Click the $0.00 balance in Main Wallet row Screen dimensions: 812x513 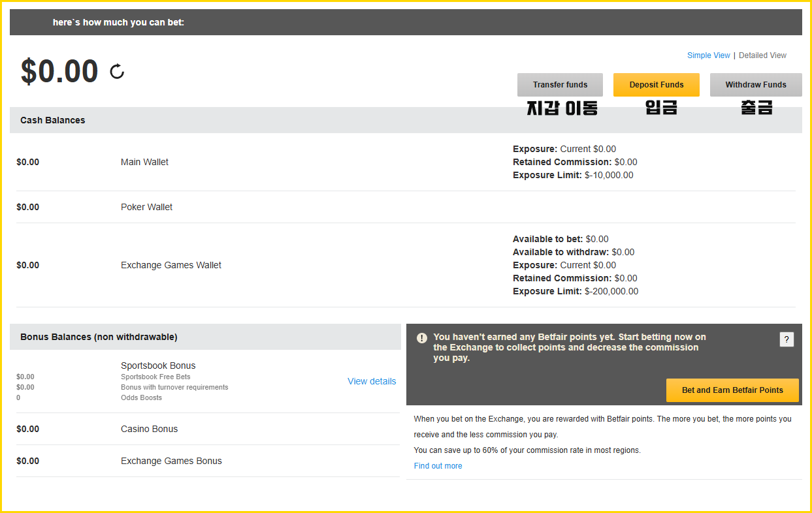pyautogui.click(x=27, y=162)
